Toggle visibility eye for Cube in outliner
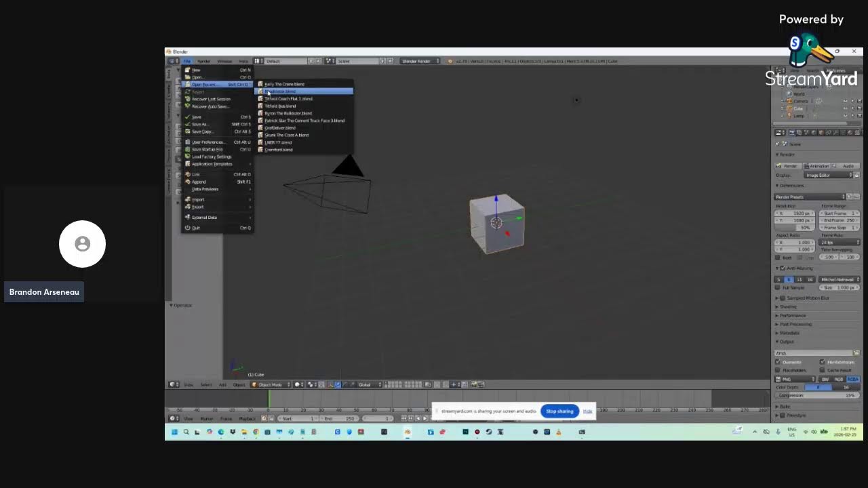 click(x=845, y=108)
